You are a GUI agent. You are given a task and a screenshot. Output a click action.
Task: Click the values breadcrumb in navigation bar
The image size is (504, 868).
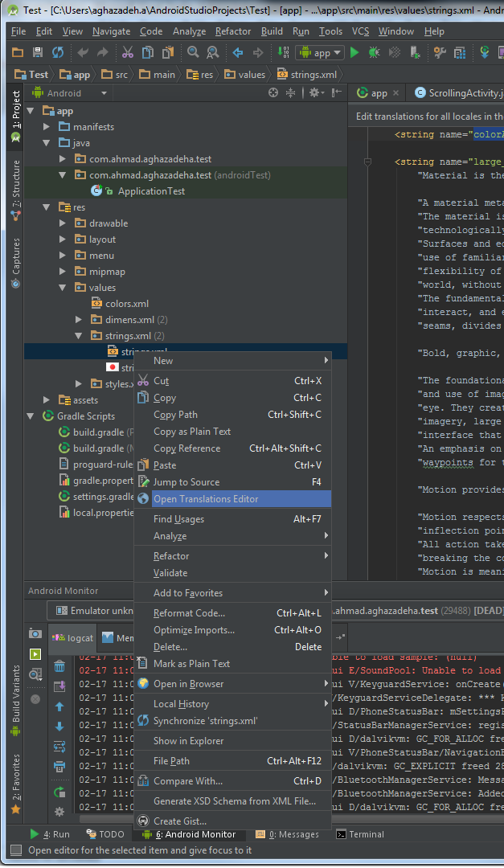pyautogui.click(x=245, y=74)
